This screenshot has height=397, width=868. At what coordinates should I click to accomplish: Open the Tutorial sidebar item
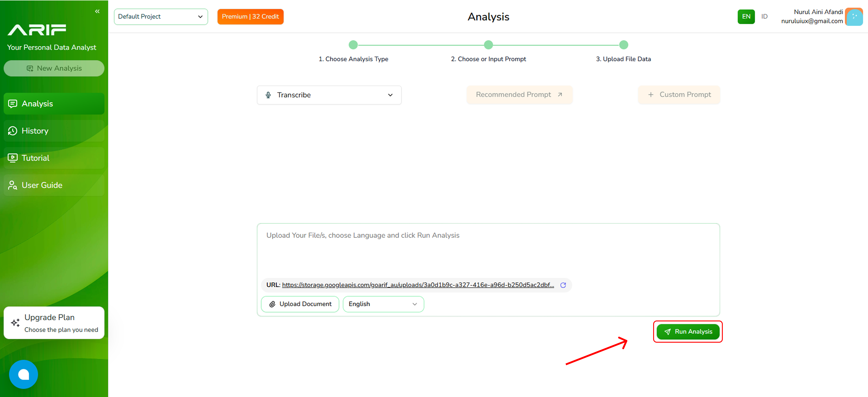pos(35,158)
